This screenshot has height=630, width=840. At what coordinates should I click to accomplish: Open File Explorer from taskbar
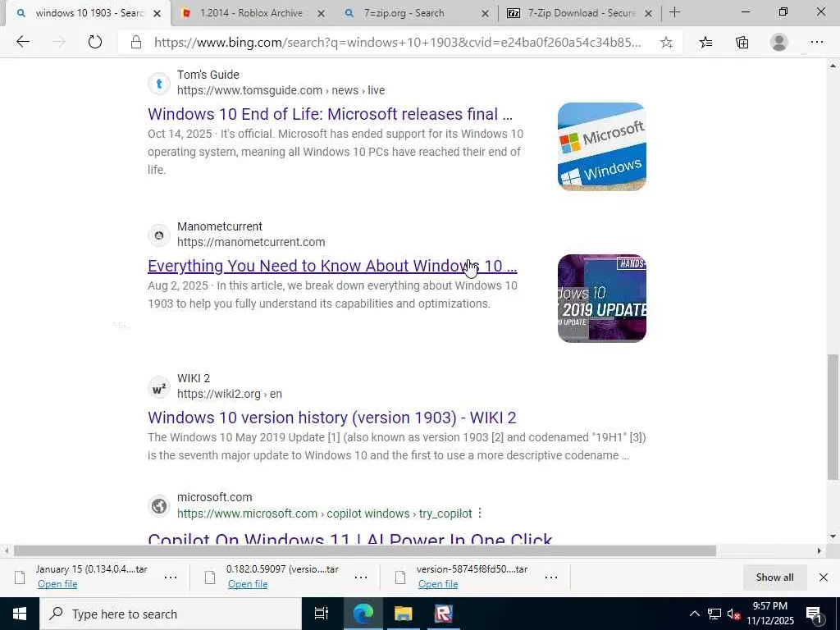click(404, 614)
